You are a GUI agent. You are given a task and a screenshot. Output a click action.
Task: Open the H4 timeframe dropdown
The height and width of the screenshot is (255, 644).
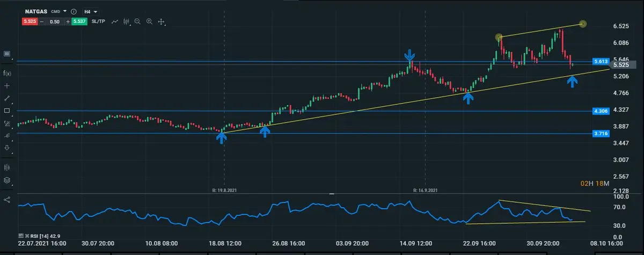coord(90,11)
